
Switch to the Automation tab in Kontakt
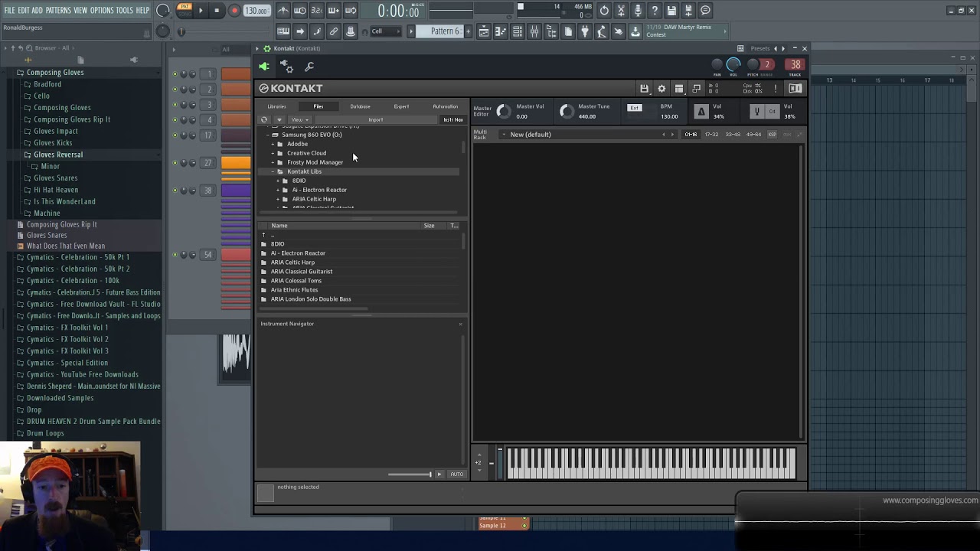pyautogui.click(x=445, y=106)
